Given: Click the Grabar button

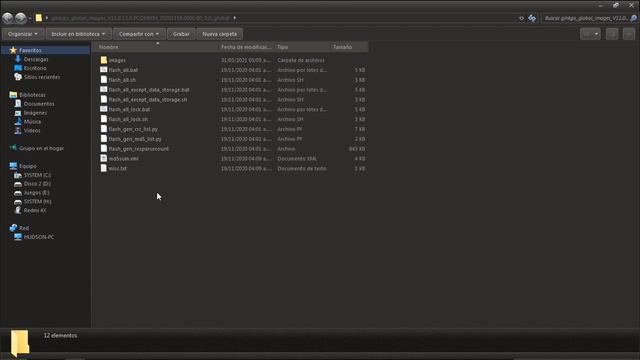Looking at the screenshot, I should (181, 34).
